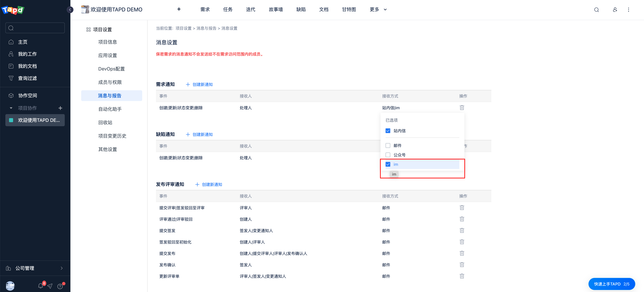This screenshot has width=644, height=292.
Task: Click 创建人|提交评审人|评审人|发布确认人 recipients cell
Action: tap(273, 253)
